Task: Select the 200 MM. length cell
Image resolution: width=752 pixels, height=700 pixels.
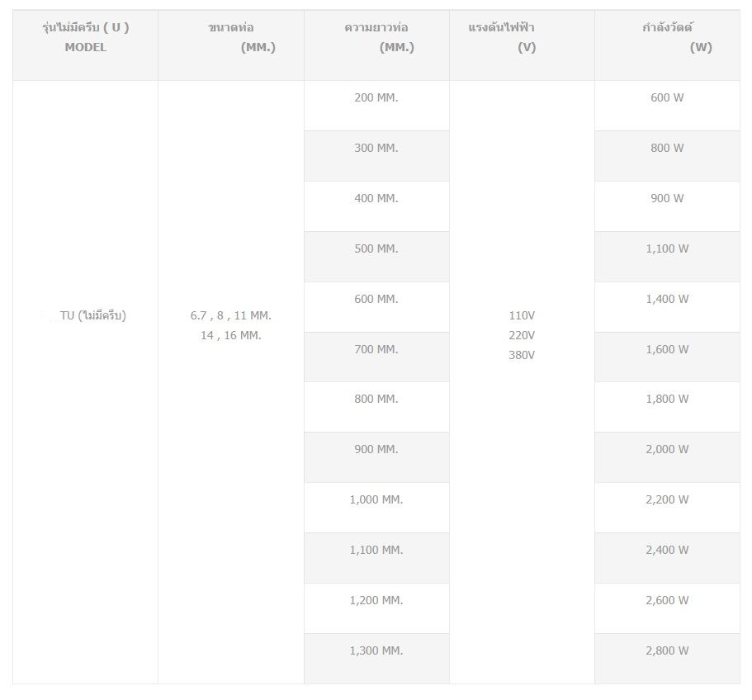Action: coord(376,106)
